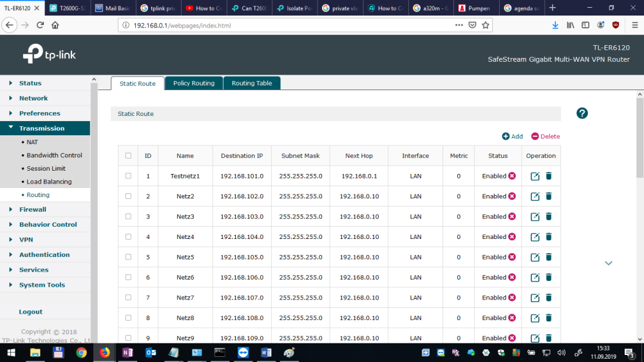Edit the Netz8 route entry

tap(535, 318)
